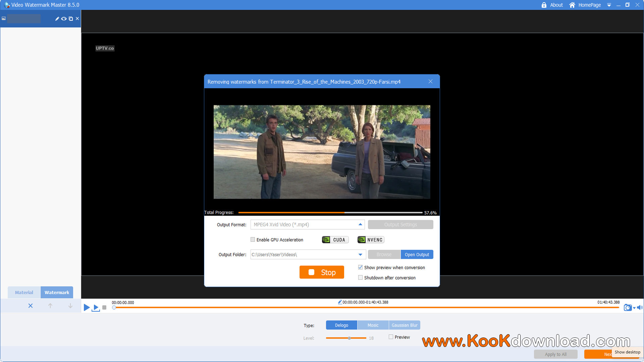Move watermark up with arrow icon
Screen dimensions: 644x362
[50, 306]
